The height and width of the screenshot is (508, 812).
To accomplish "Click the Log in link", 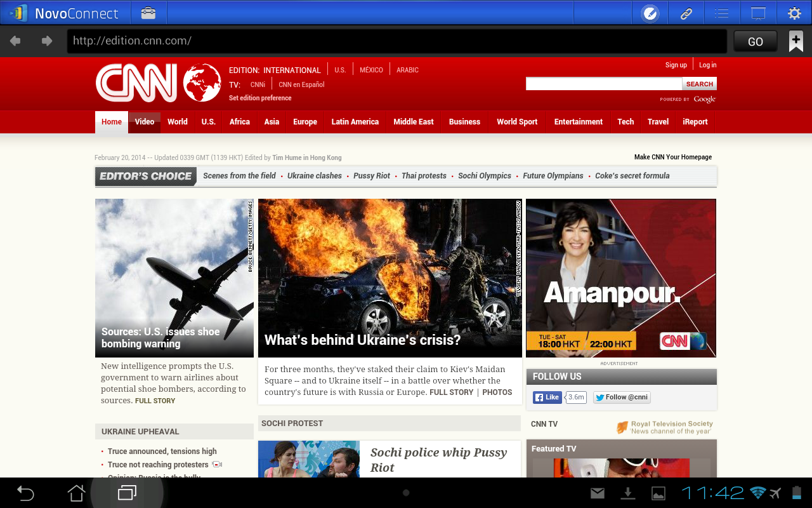I will [x=708, y=65].
